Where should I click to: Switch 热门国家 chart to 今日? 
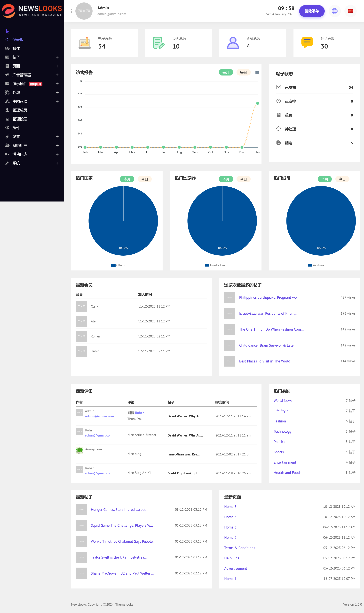(144, 179)
